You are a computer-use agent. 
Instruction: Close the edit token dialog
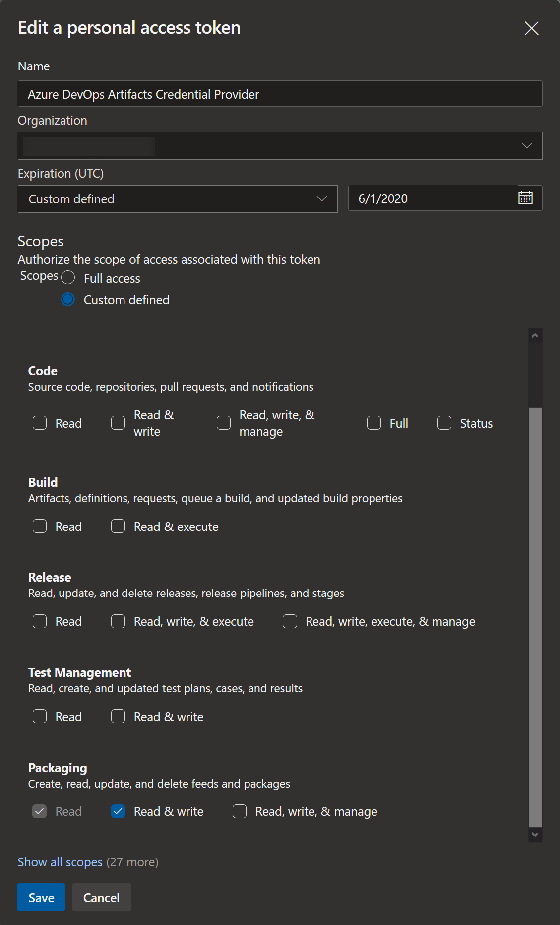point(531,28)
